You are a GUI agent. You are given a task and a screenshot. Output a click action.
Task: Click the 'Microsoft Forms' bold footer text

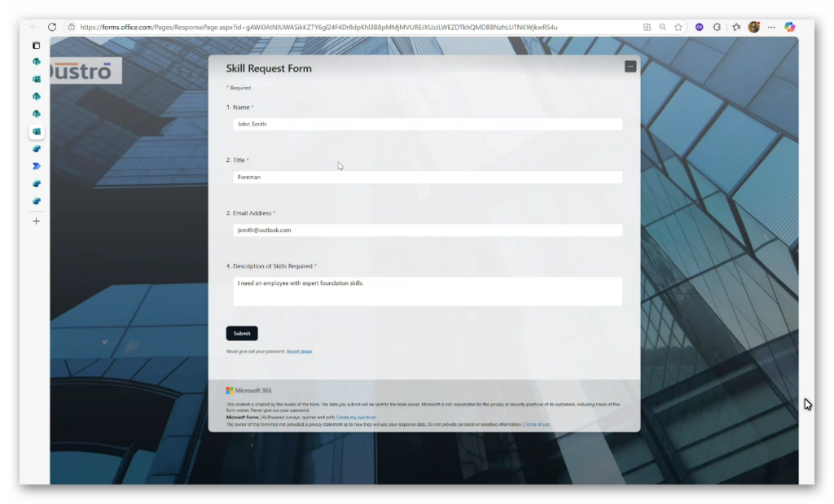[243, 418]
